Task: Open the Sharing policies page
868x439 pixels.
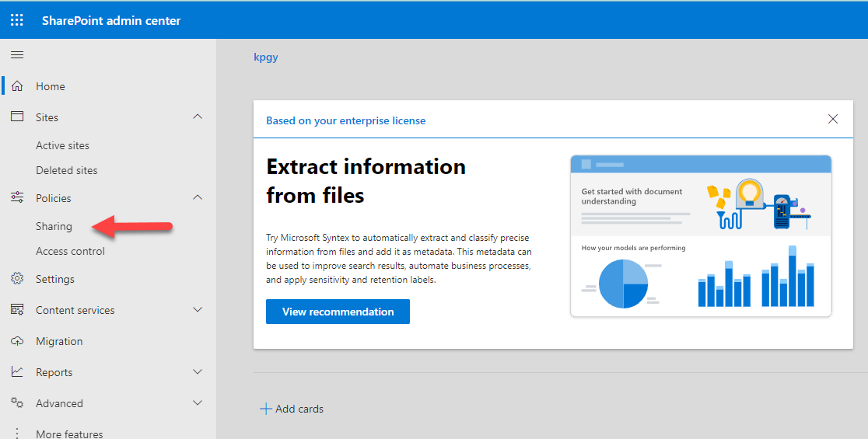Action: pos(54,226)
